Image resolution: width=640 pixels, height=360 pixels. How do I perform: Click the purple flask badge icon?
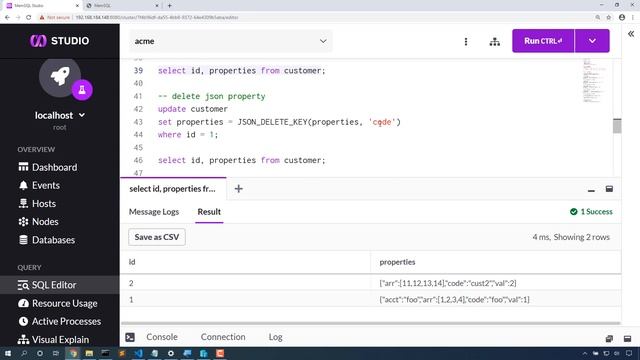(82, 90)
